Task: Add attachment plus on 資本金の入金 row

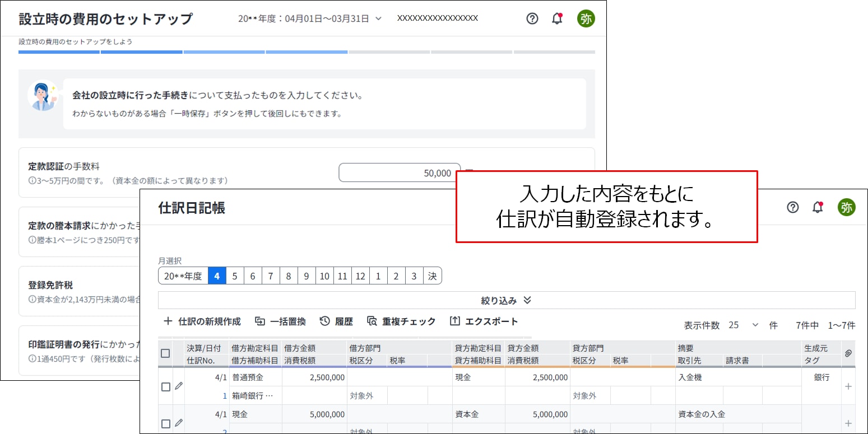Action: coord(848,423)
